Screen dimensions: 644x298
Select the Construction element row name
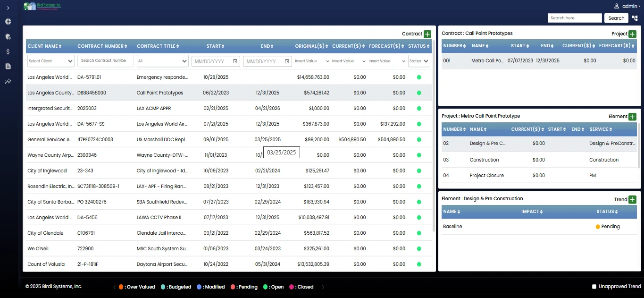484,160
